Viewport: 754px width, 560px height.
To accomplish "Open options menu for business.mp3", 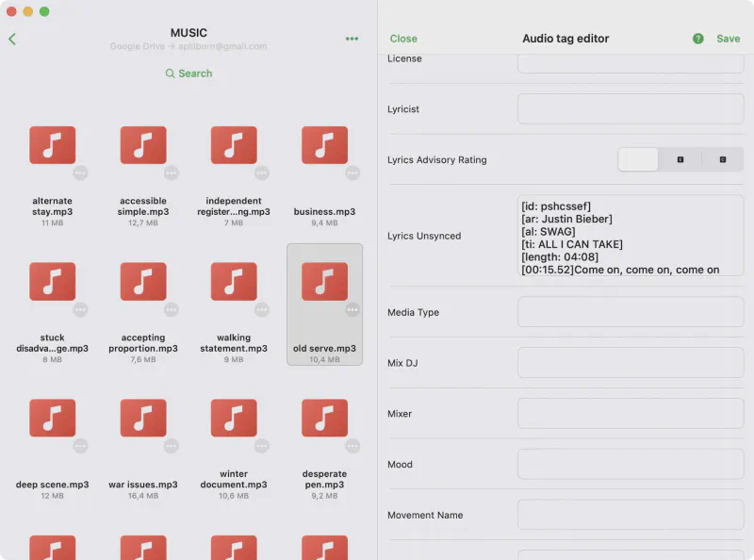I will (352, 173).
